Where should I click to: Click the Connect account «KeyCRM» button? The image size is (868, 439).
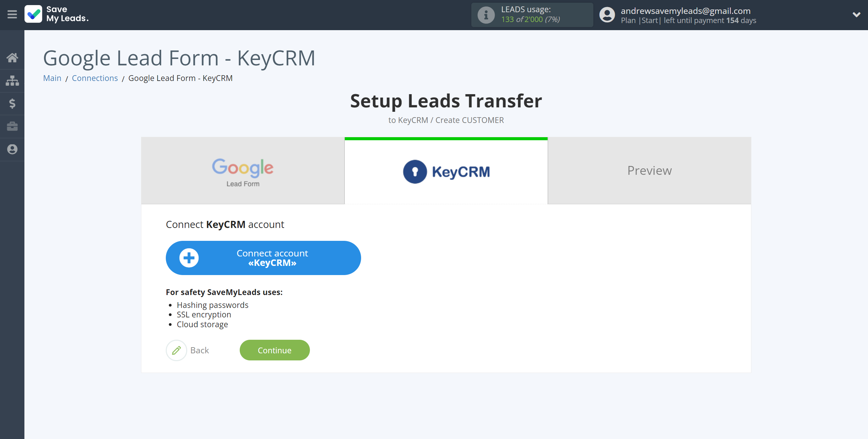[x=264, y=258]
